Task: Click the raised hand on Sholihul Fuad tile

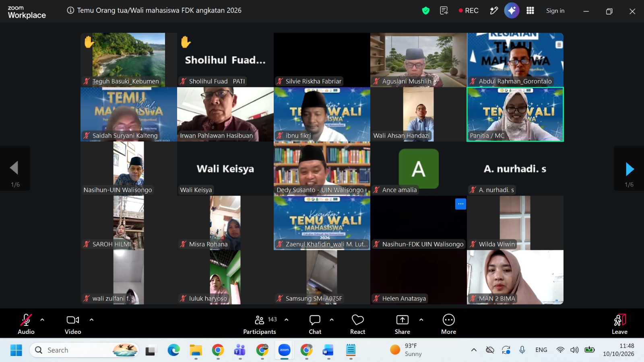Action: click(x=186, y=42)
